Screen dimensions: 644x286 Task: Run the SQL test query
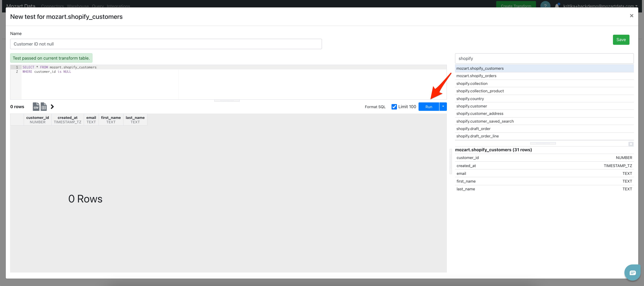click(x=428, y=107)
